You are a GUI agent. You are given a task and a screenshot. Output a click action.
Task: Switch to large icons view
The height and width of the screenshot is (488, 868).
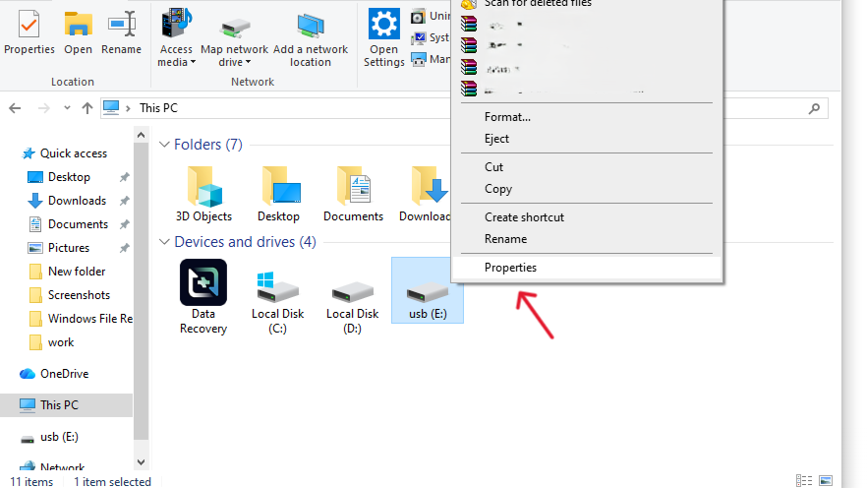pyautogui.click(x=826, y=481)
